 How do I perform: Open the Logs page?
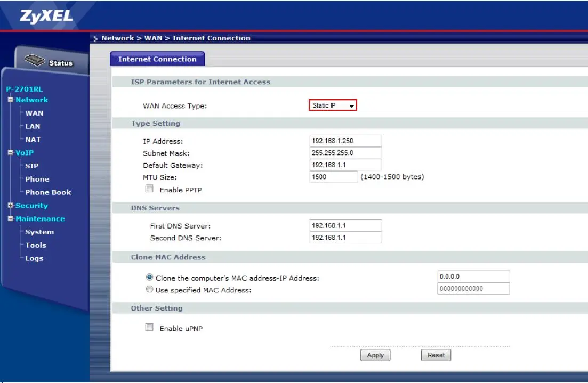[34, 258]
